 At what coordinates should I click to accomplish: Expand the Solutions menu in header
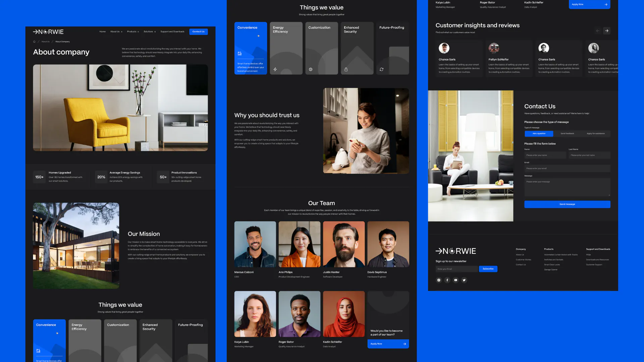pos(150,32)
